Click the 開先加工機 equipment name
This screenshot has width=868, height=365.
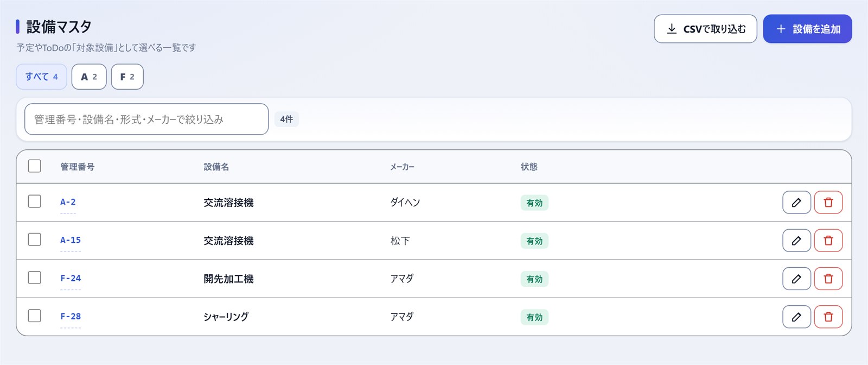click(228, 279)
